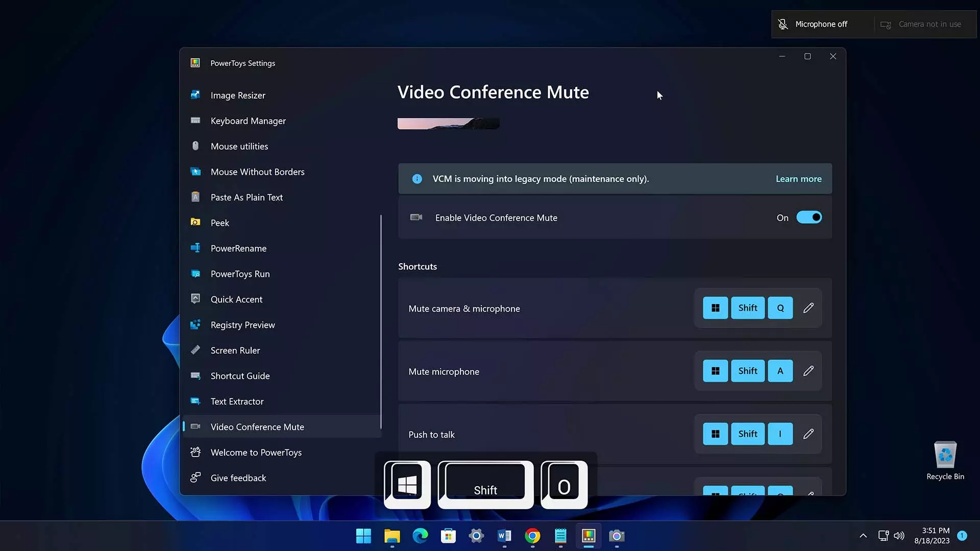Click the Registry Preview sidebar icon
This screenshot has width=980, height=551.
(195, 324)
